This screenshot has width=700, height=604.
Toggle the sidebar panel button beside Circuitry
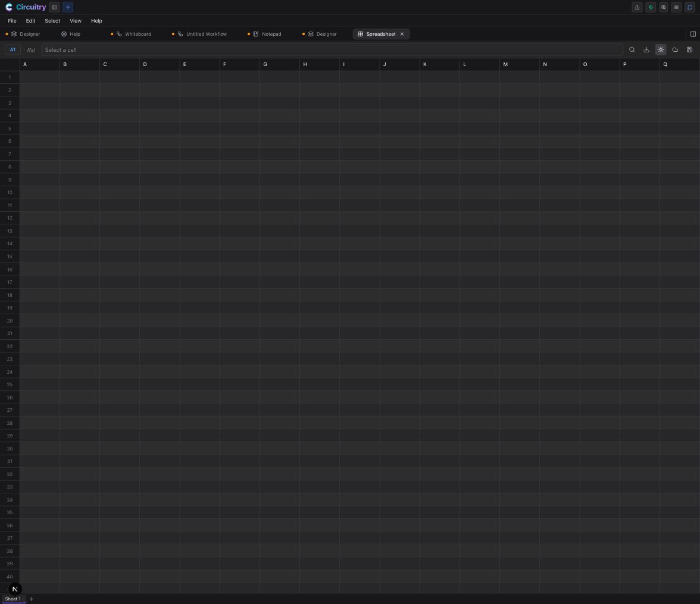pos(55,7)
